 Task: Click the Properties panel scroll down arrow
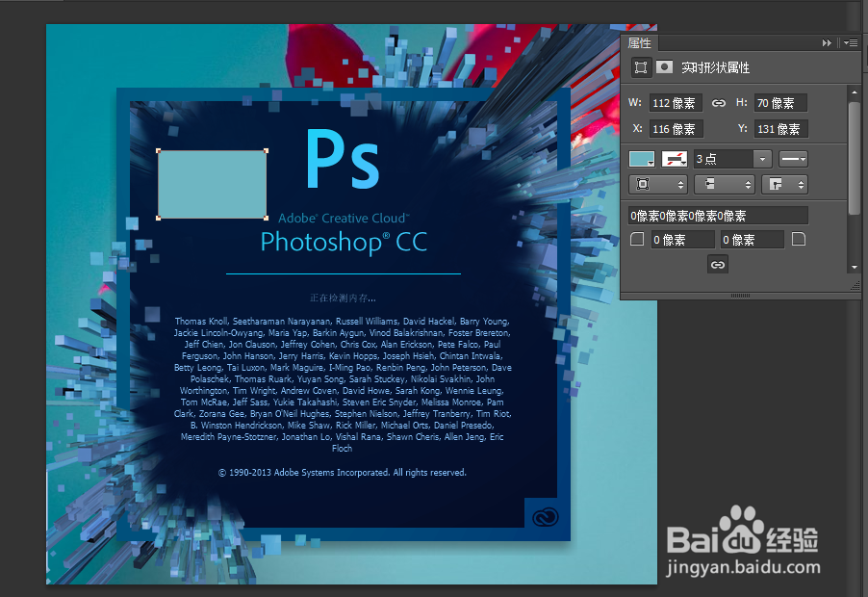[855, 268]
